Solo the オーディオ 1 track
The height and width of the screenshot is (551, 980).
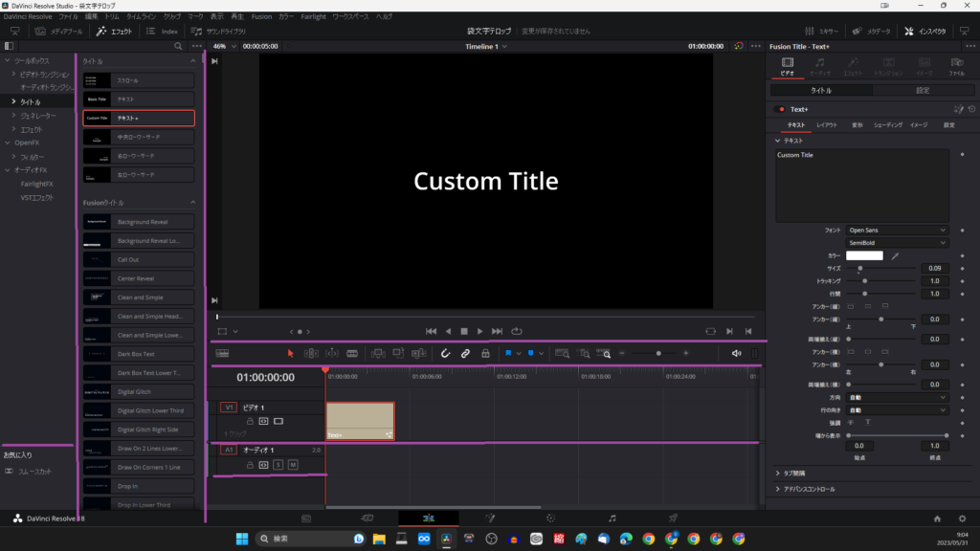click(278, 465)
